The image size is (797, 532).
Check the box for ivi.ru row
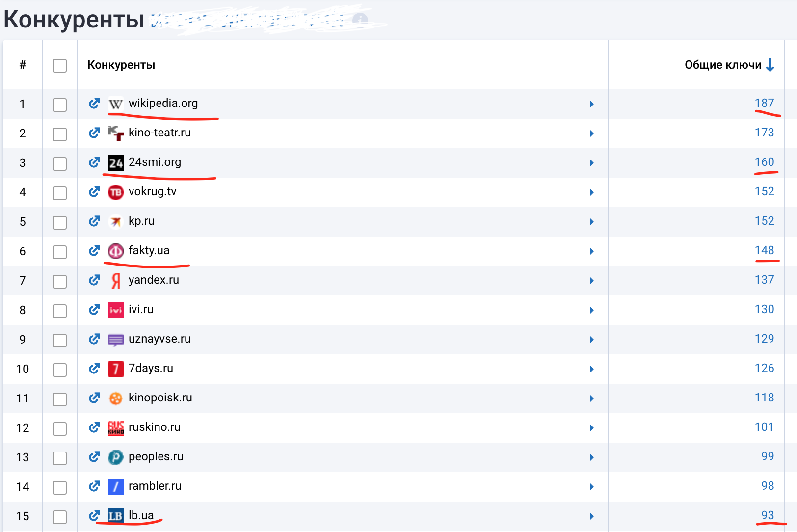pyautogui.click(x=60, y=311)
